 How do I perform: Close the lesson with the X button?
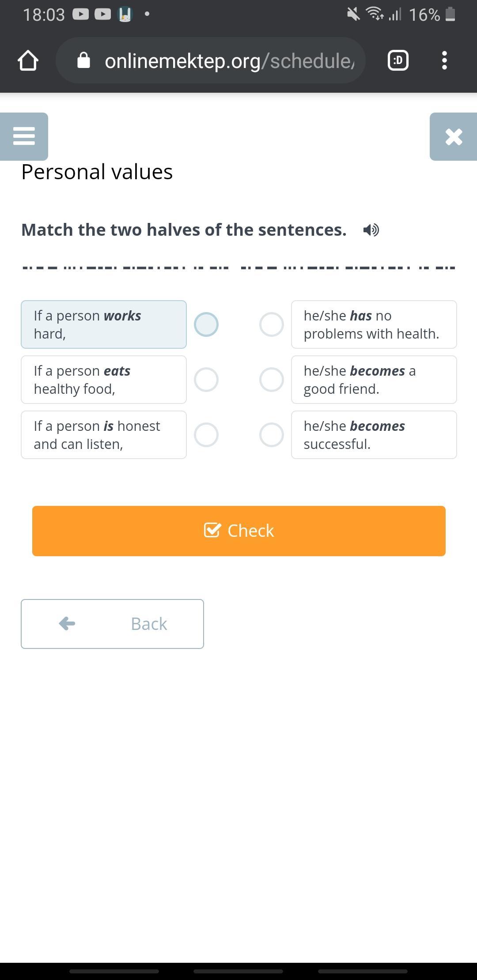point(454,136)
